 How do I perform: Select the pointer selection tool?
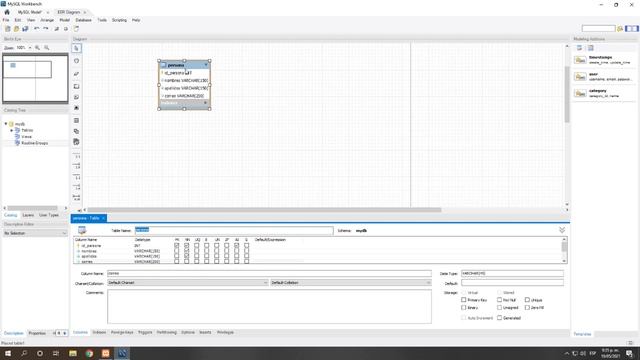[x=76, y=48]
